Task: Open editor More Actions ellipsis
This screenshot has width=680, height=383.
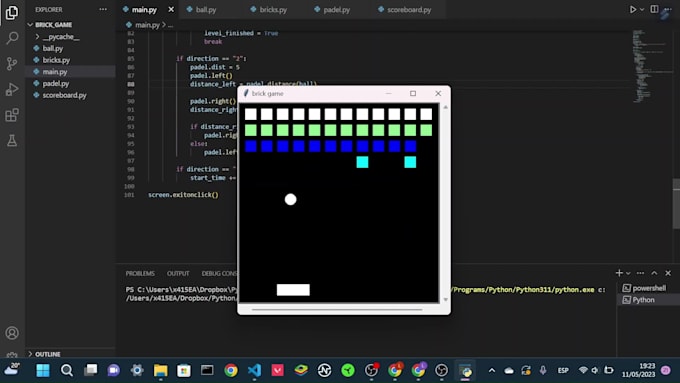Action: (x=668, y=9)
